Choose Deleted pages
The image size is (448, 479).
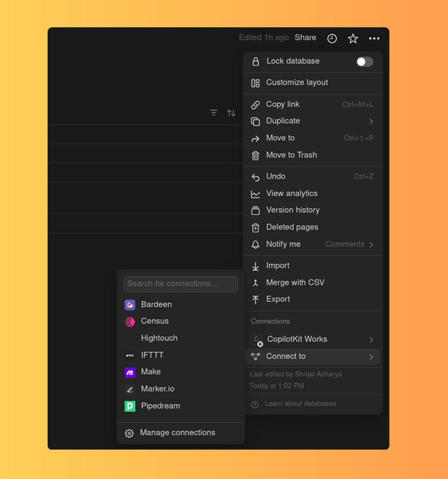313,228
